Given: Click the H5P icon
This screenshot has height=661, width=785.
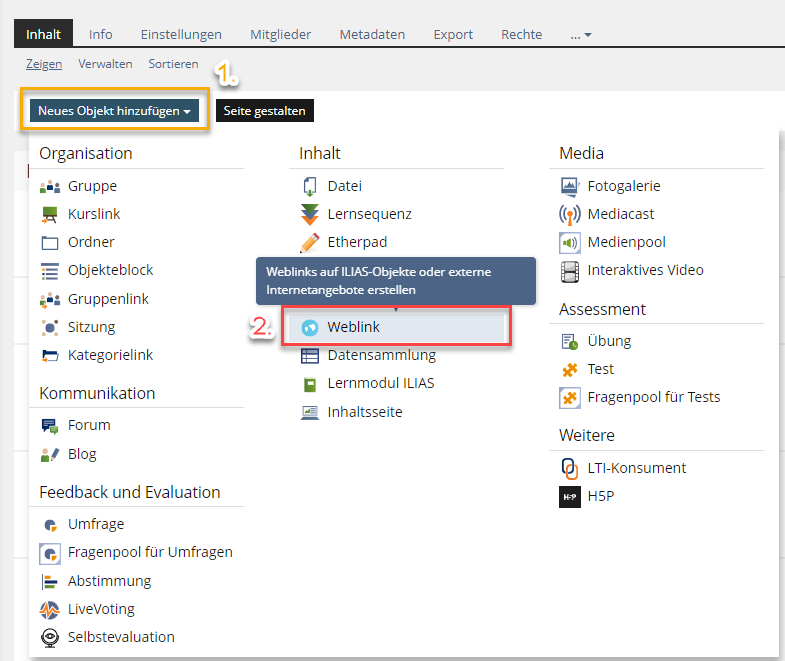Looking at the screenshot, I should pos(570,496).
